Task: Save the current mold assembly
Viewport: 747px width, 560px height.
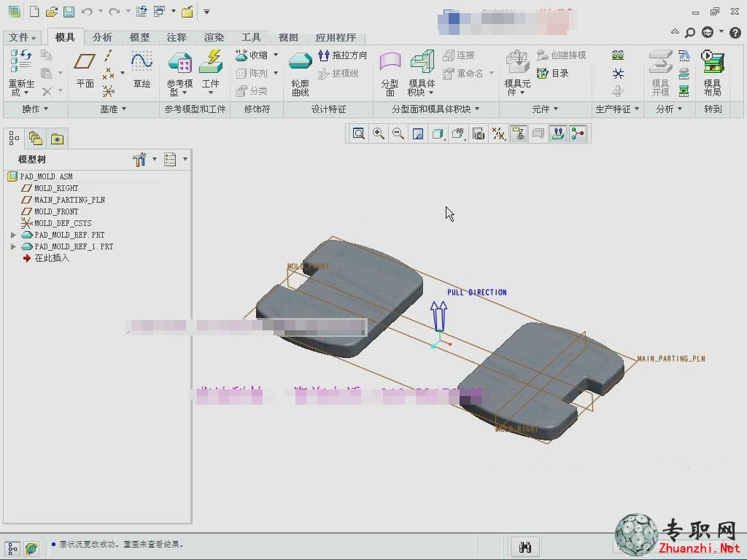Action: (x=69, y=12)
